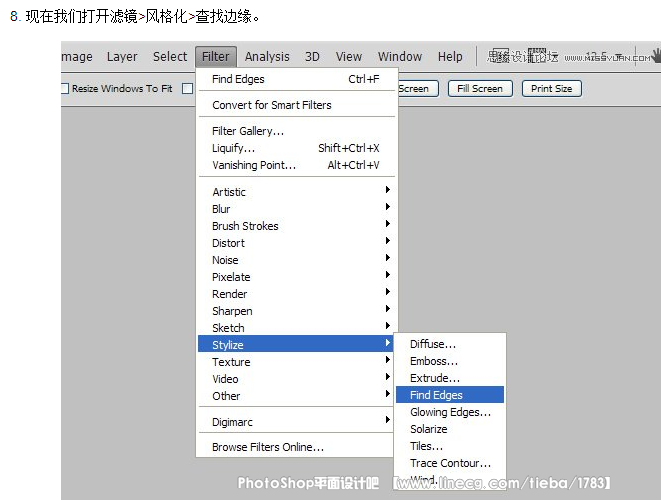
Task: Enable the Resize Windows To Fit checkbox
Action: point(65,89)
